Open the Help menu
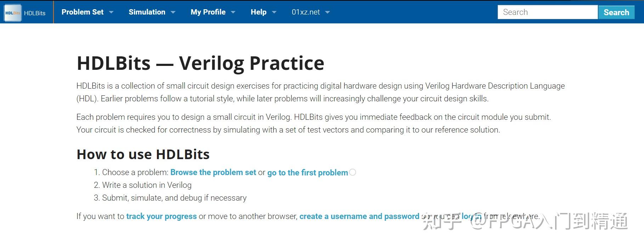Screen dimensions: 644x247 [x=258, y=12]
